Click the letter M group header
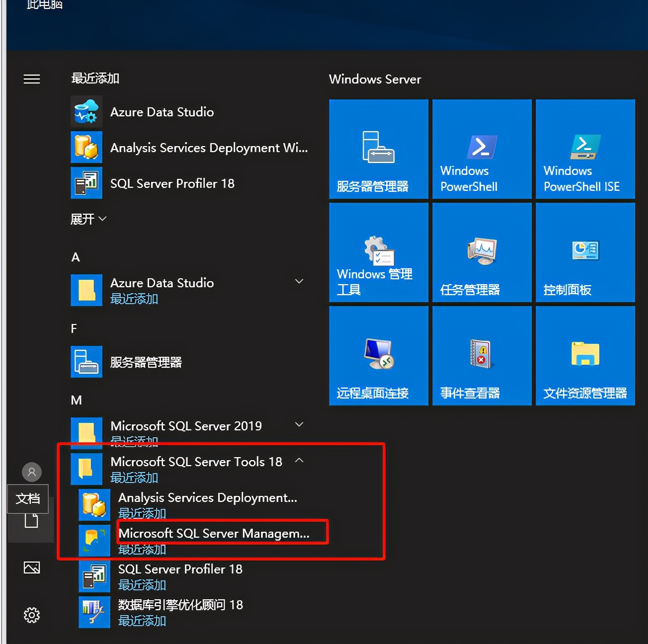Viewport: 648px width, 644px height. pos(77,400)
